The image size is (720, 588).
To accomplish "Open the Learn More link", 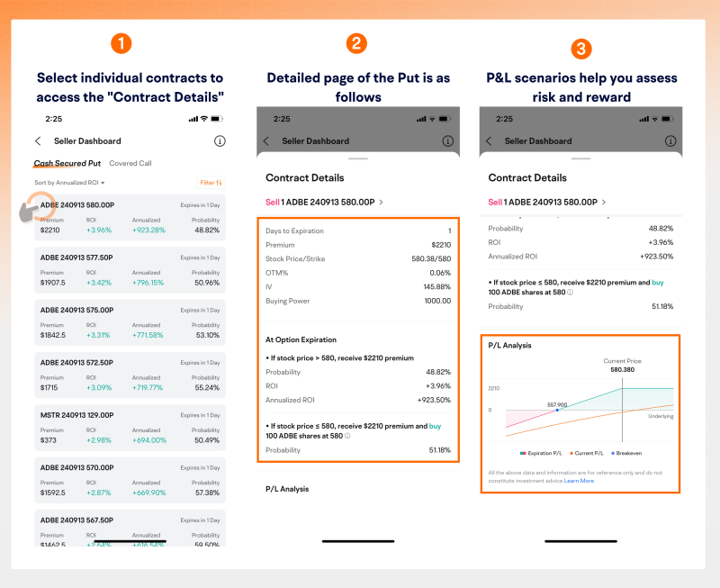I will click(x=579, y=481).
